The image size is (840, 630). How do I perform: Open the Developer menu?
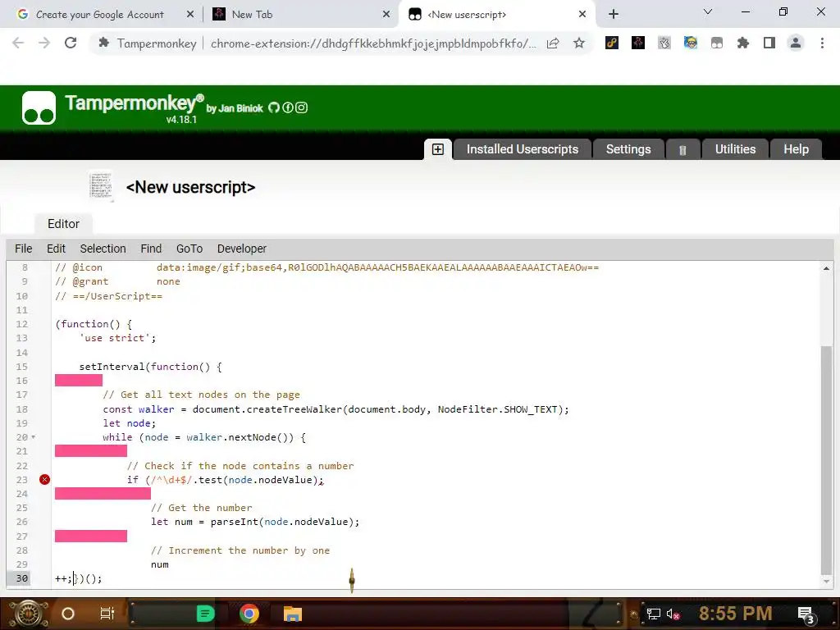(x=242, y=249)
